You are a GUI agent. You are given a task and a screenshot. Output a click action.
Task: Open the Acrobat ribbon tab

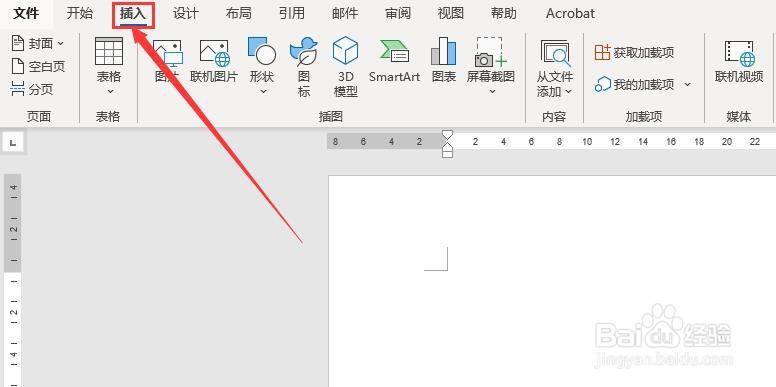click(570, 13)
